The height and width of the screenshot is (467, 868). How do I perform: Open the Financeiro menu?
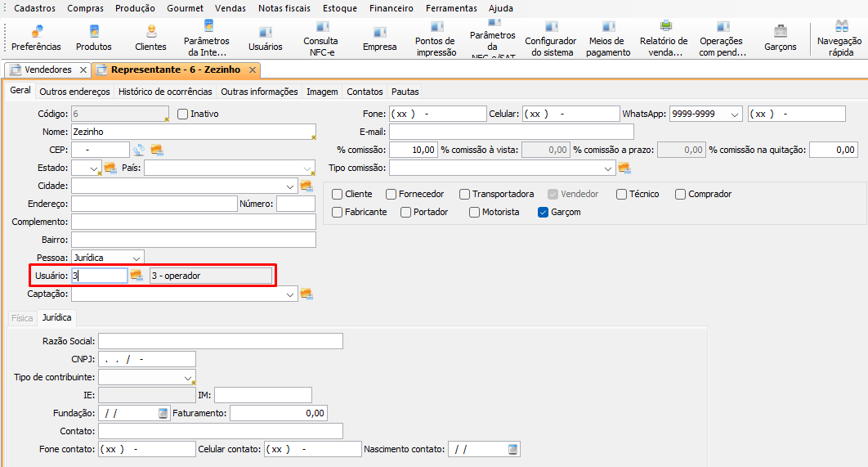(x=391, y=8)
